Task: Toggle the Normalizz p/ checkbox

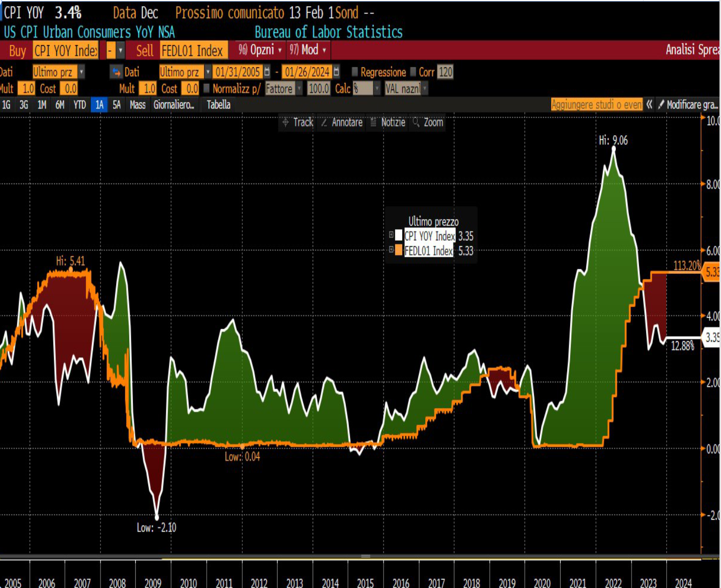Action: tap(206, 88)
